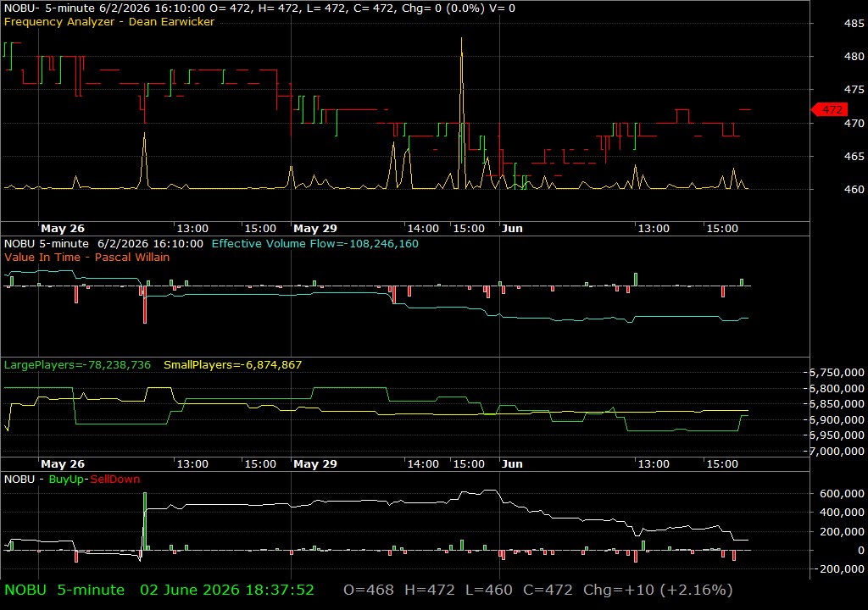Click the 460 price axis label
This screenshot has height=610, width=868.
pyautogui.click(x=854, y=189)
